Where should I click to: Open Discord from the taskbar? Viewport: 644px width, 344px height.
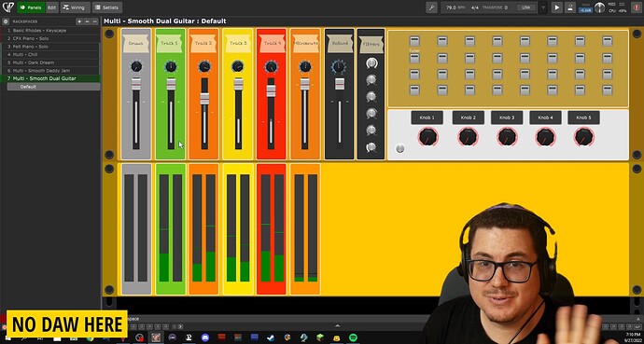pyautogui.click(x=205, y=337)
